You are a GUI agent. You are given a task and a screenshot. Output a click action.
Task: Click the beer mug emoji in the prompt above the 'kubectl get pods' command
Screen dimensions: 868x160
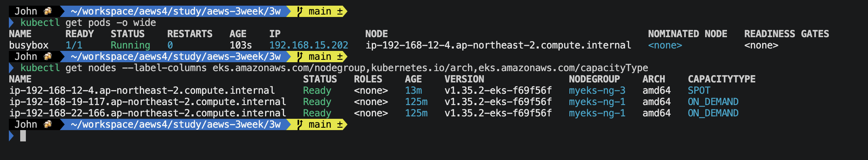point(48,11)
